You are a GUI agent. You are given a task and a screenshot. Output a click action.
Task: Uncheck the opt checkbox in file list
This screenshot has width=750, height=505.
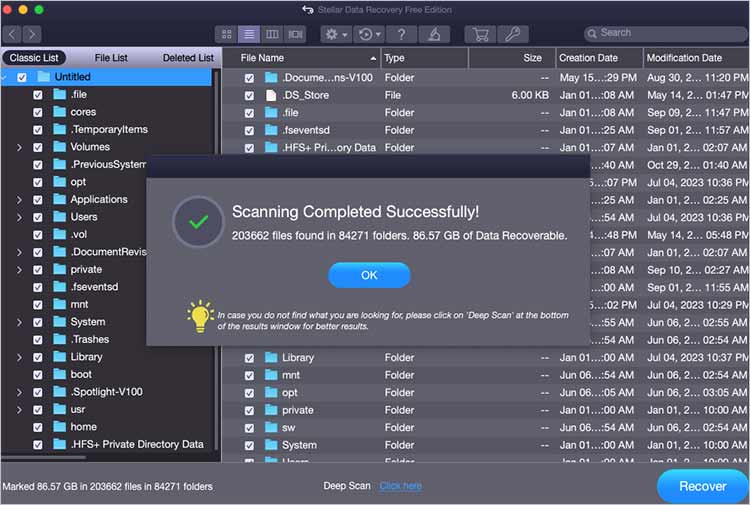coord(249,393)
